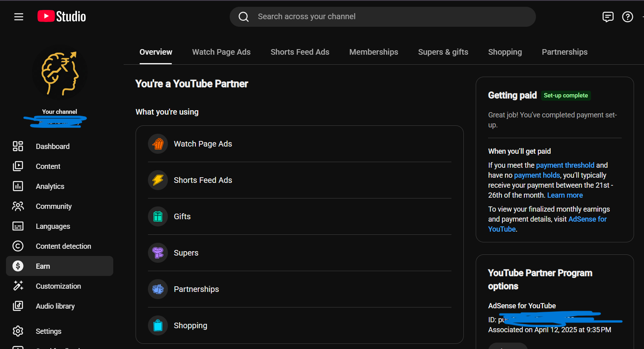The width and height of the screenshot is (644, 349).
Task: Click the Gifts present box icon
Action: [158, 216]
